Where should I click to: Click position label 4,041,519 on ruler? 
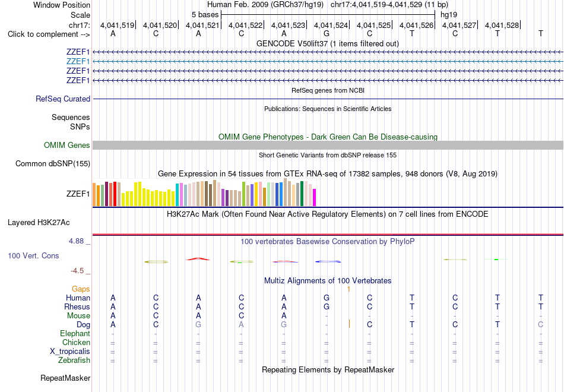pos(117,25)
